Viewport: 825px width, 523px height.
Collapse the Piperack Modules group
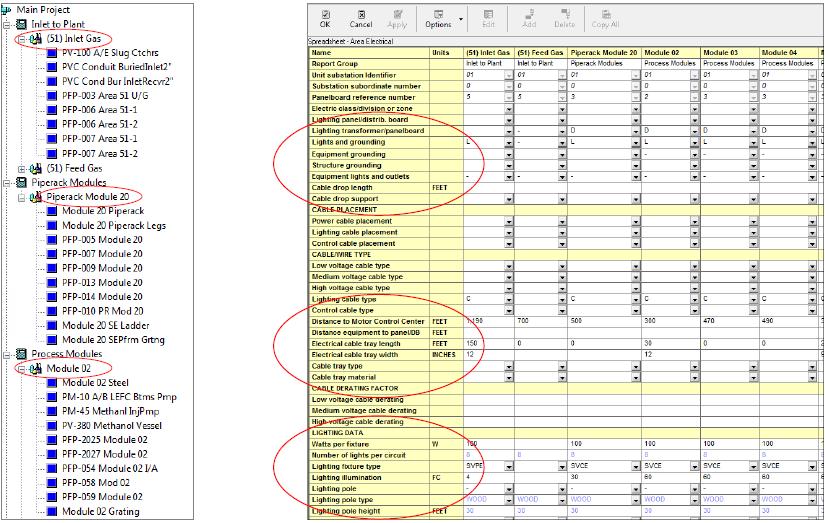7,183
